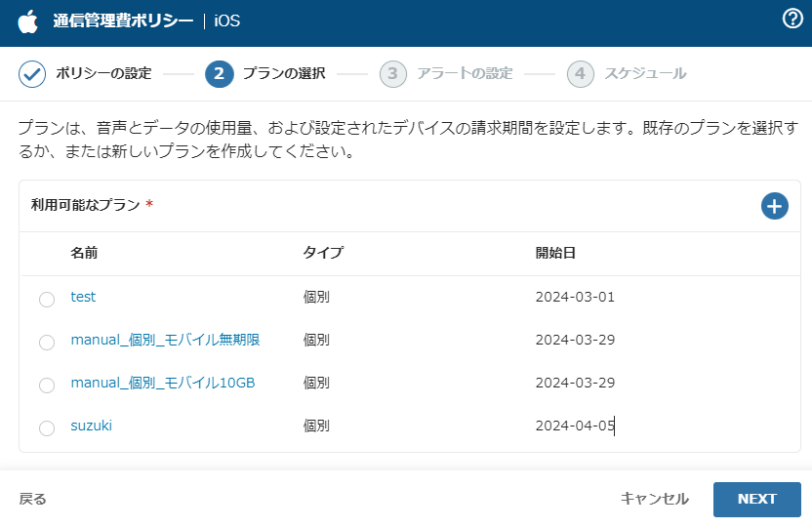Open the test plan link
812x528 pixels.
83,297
